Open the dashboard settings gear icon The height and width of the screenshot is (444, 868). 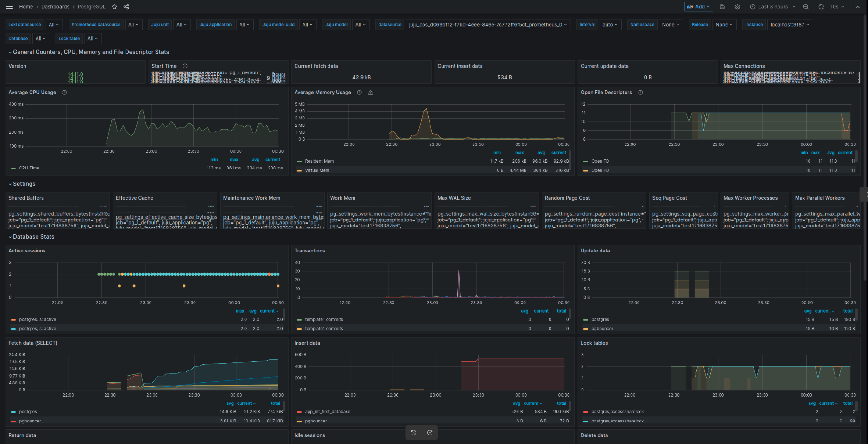coord(737,7)
